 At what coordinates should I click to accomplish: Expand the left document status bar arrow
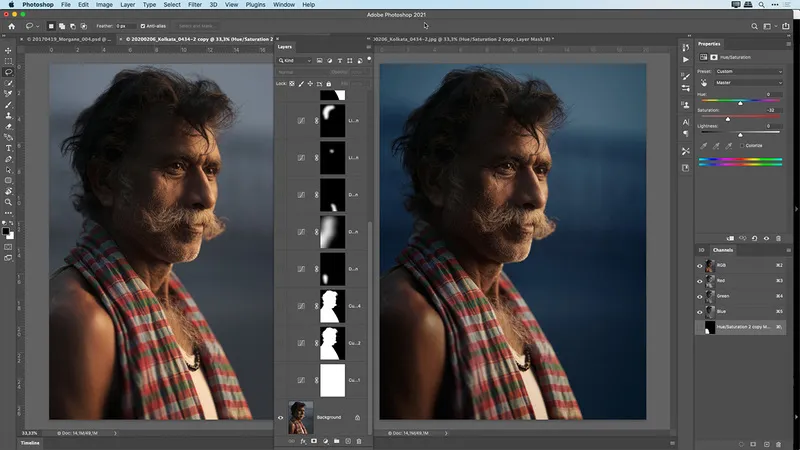(115, 433)
